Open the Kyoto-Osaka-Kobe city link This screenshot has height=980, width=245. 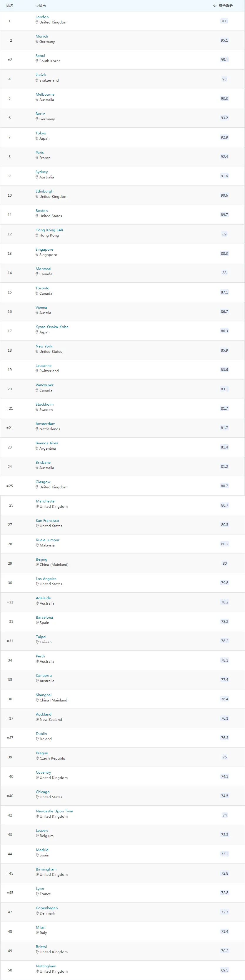pyautogui.click(x=52, y=327)
